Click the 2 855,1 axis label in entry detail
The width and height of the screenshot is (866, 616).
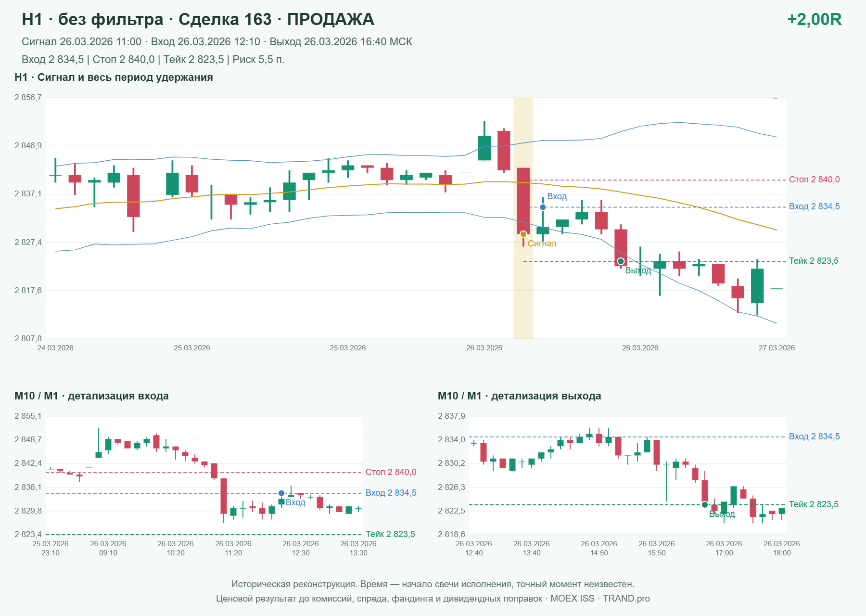[x=28, y=416]
